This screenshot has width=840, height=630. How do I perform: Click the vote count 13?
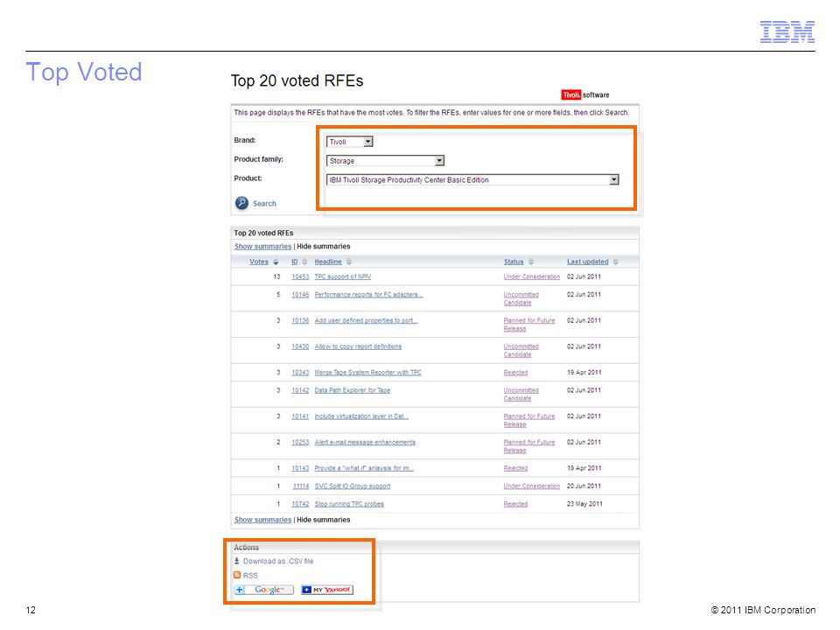276,277
